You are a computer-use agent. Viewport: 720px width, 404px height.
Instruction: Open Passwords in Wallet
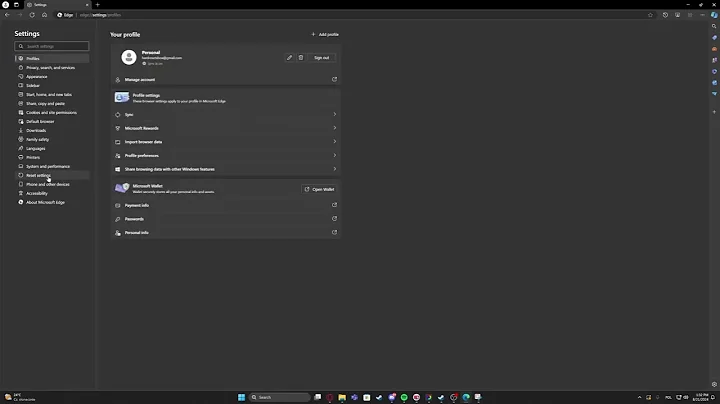pos(225,219)
